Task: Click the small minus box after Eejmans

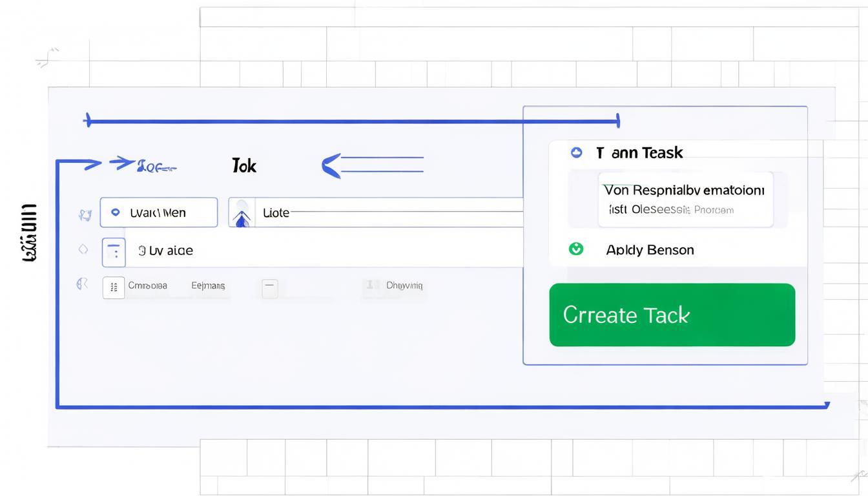Action: 269,288
